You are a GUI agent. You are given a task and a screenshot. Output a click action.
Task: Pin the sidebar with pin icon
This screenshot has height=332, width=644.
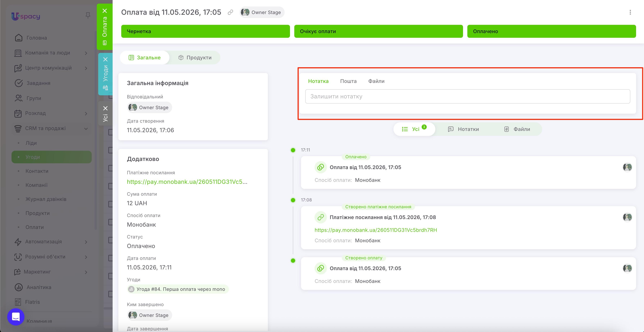(88, 15)
